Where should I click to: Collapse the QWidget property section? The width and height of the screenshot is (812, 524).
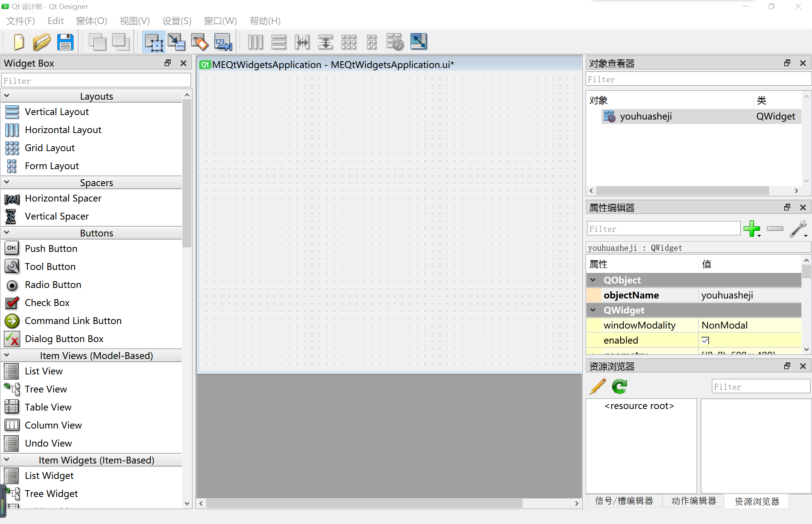tap(593, 310)
